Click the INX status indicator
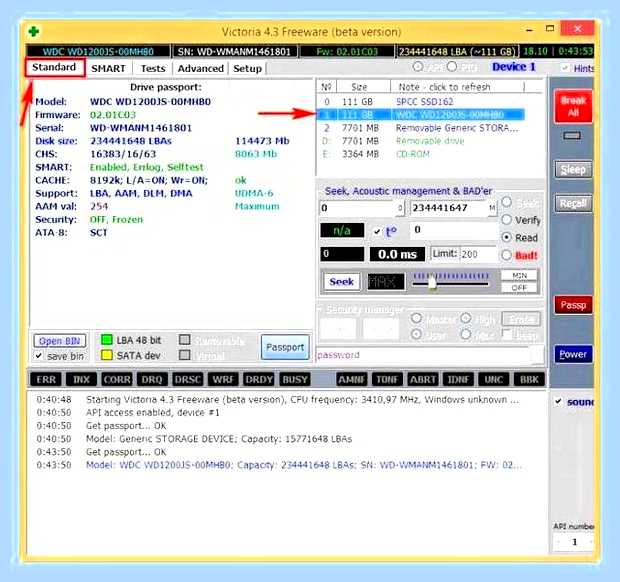 [81, 380]
